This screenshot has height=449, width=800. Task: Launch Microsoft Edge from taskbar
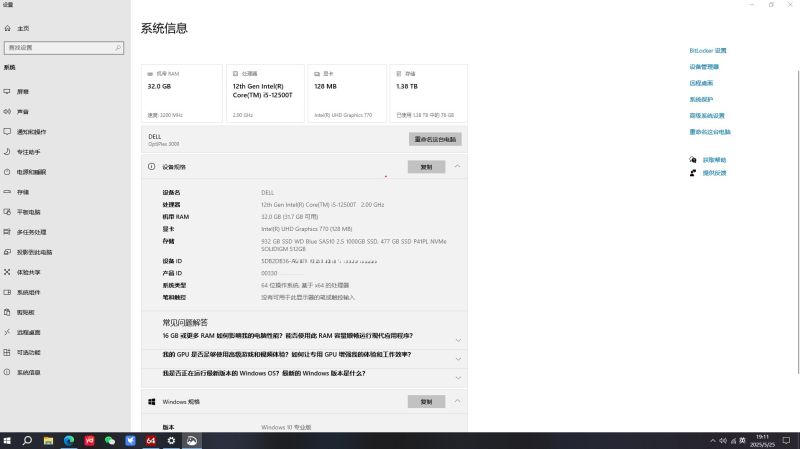click(x=69, y=440)
